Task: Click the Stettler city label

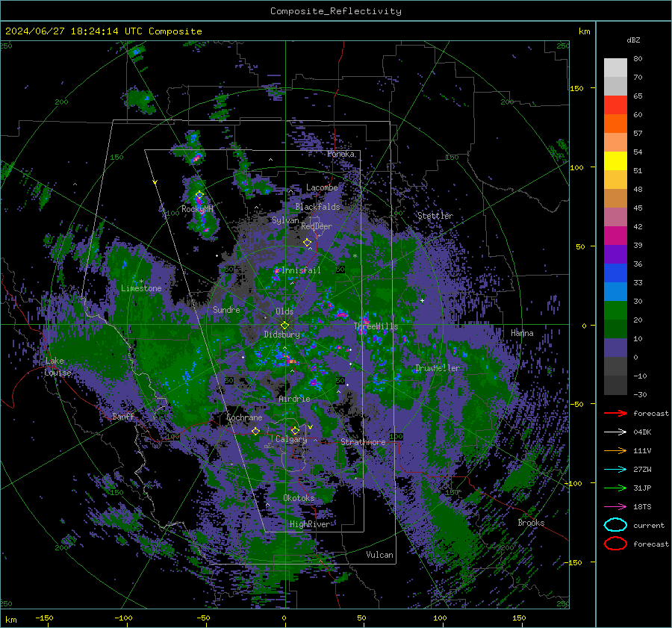Action: pos(435,216)
